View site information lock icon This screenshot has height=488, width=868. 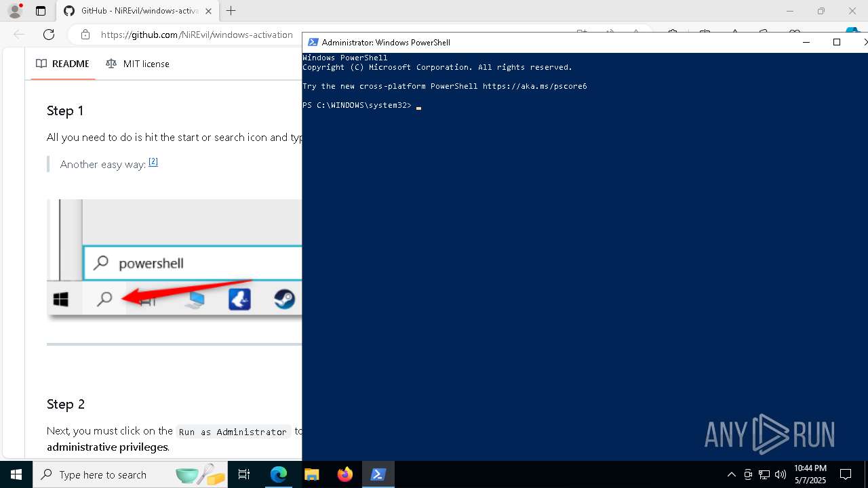pyautogui.click(x=85, y=35)
